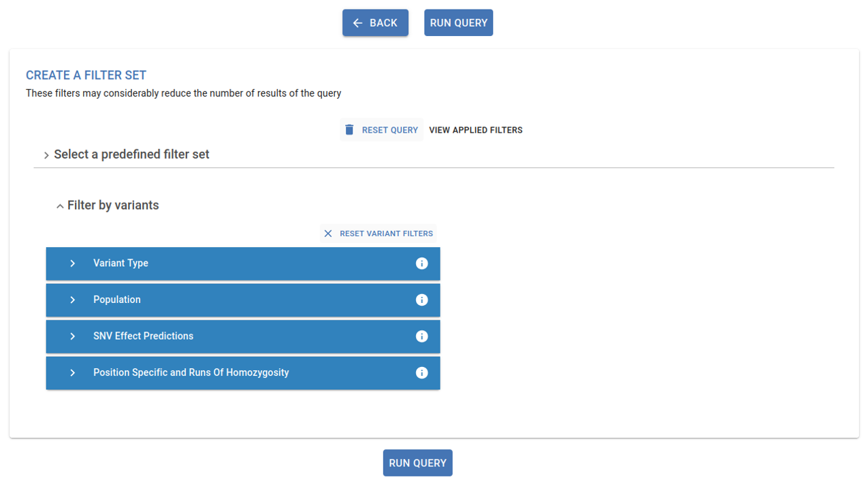868x482 pixels.
Task: Expand the Variant Type chevron
Action: pyautogui.click(x=72, y=263)
